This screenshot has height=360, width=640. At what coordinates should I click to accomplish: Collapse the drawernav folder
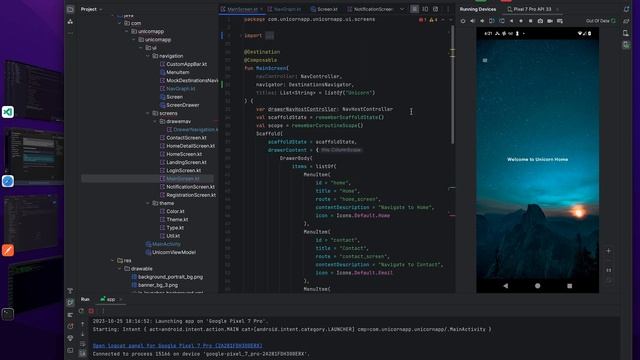point(155,121)
